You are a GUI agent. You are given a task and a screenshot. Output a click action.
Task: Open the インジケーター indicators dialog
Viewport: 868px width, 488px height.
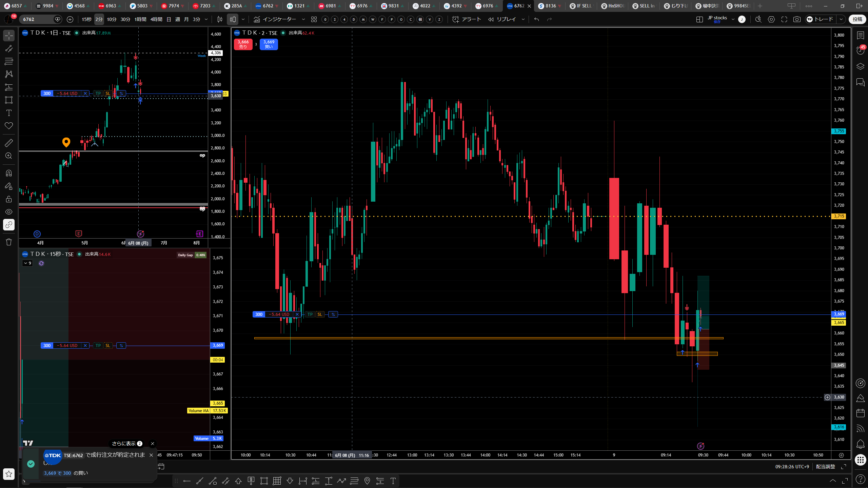pos(275,19)
